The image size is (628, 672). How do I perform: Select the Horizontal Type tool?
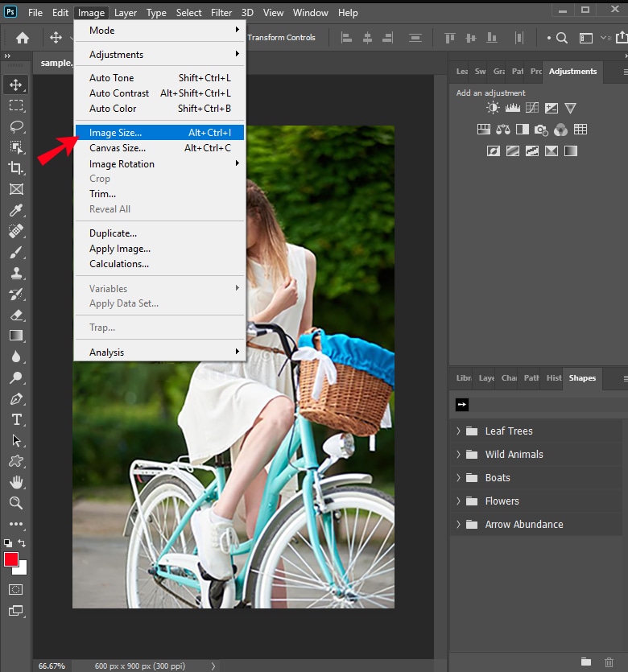pos(16,419)
